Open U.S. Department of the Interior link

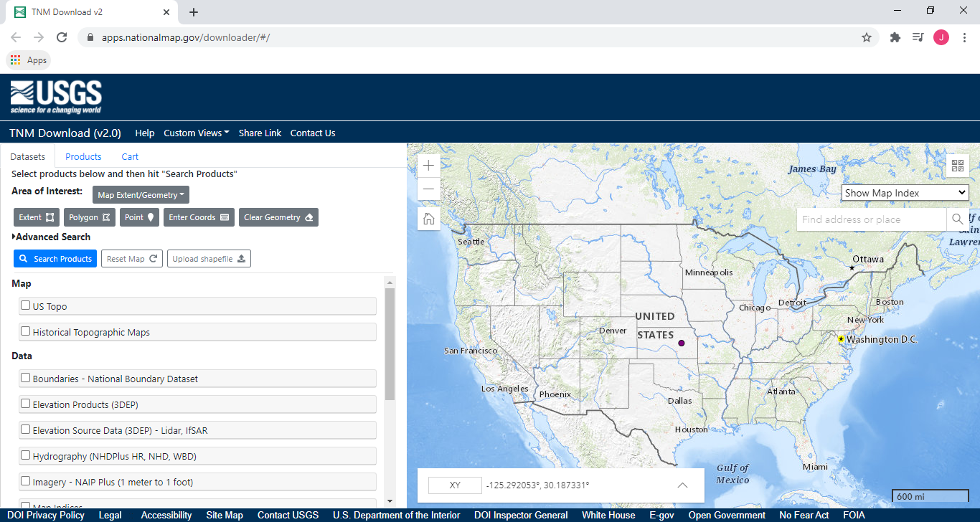397,515
